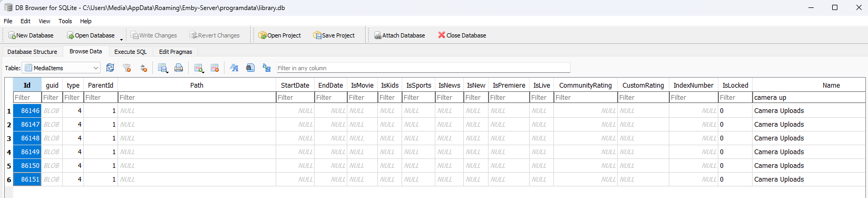Viewport: 868px width, 198px height.
Task: Insert a new record icon
Action: pos(198,68)
